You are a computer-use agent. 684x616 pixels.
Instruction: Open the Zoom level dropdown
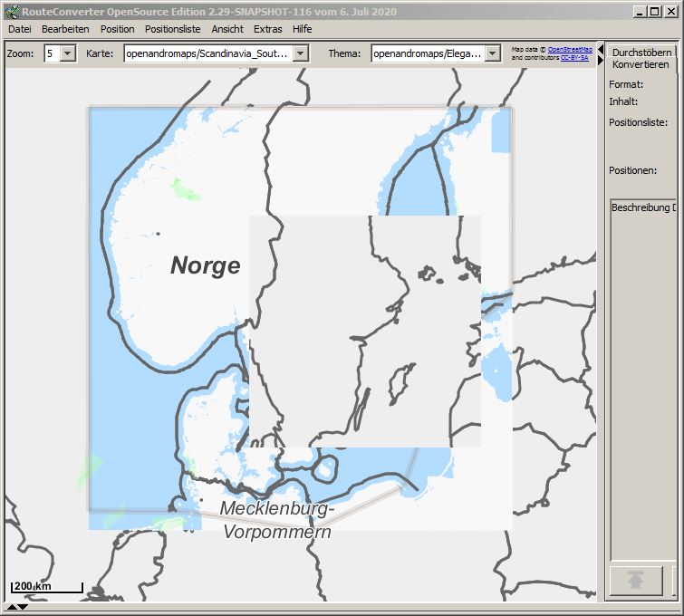coord(68,54)
